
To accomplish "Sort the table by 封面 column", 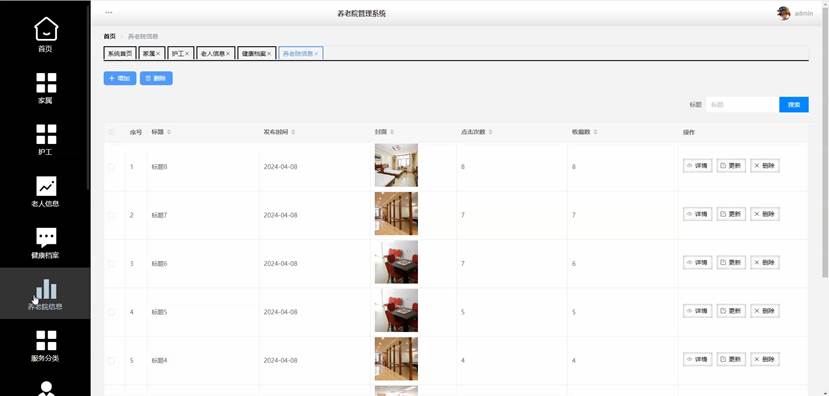I will tap(392, 132).
